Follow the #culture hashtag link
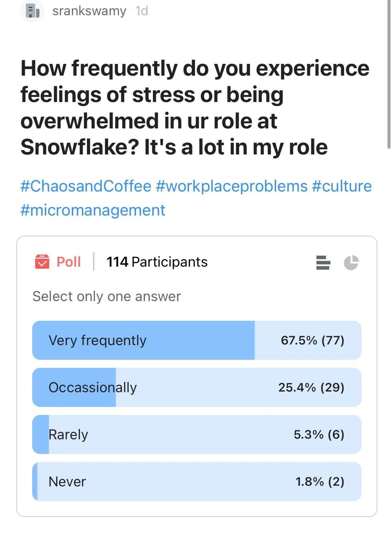Screen dimensions: 392x549 [342, 186]
